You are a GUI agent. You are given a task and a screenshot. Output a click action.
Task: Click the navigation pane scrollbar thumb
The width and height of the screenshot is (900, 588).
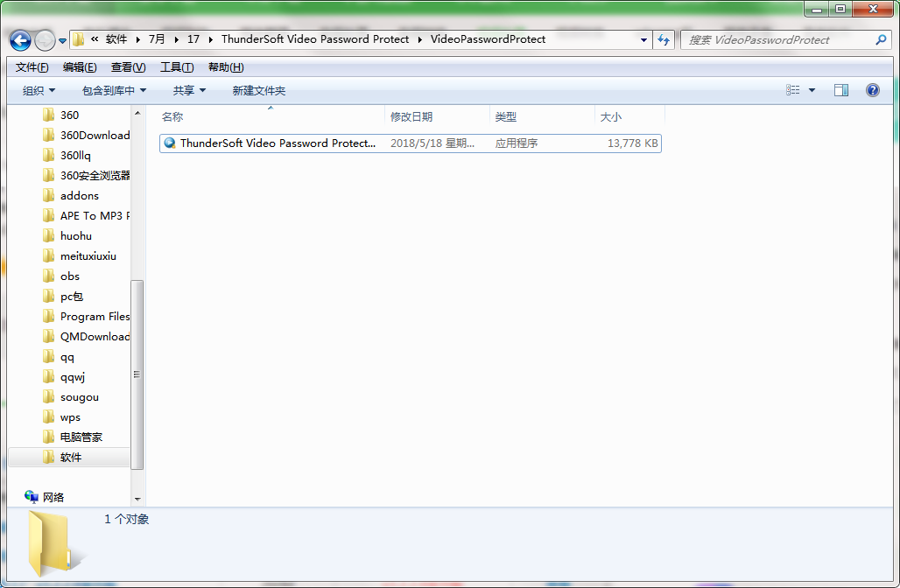pos(137,374)
